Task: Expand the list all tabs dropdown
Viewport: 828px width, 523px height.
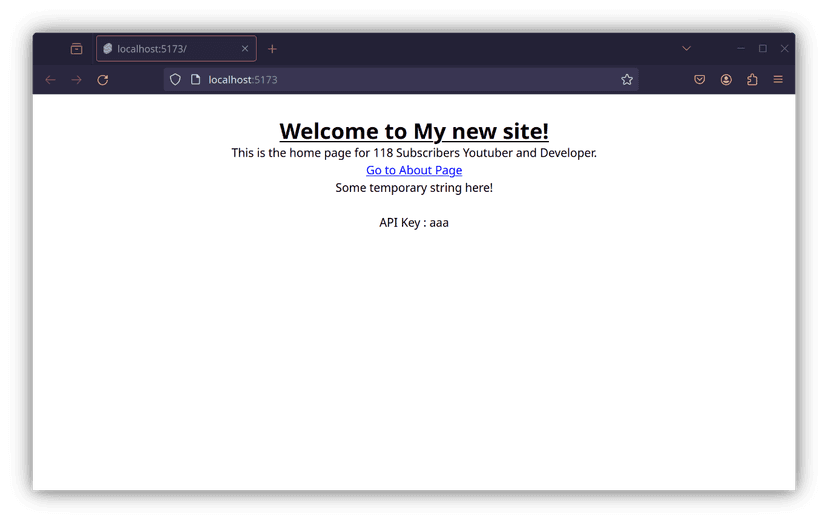Action: click(x=686, y=49)
